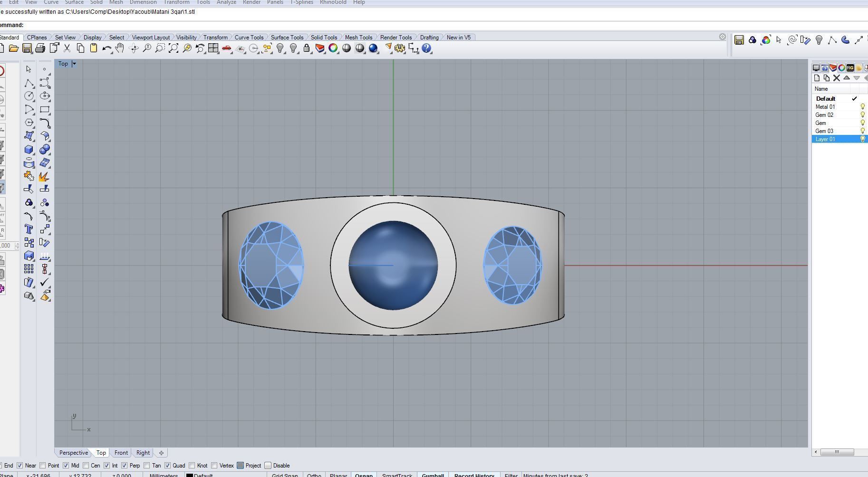Choose the Rectangle tool in the sidebar
Image resolution: width=868 pixels, height=477 pixels.
45,109
